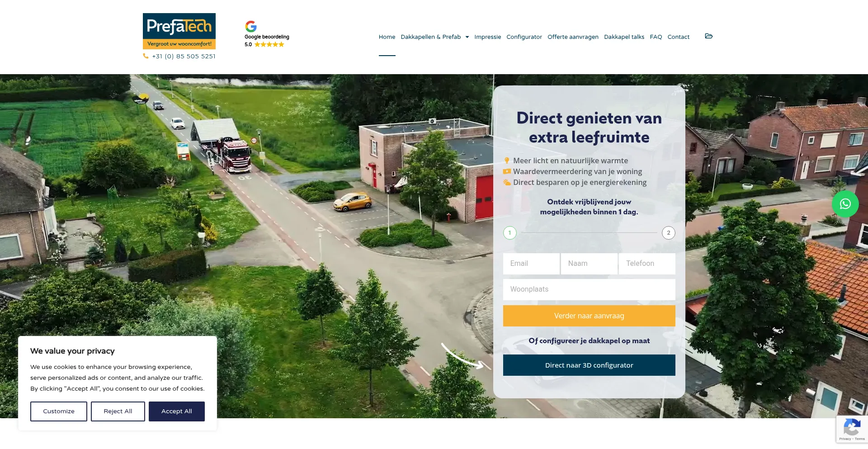Click 'Of configureer je dakkapel op maat' text
Image resolution: width=868 pixels, height=449 pixels.
(x=589, y=341)
